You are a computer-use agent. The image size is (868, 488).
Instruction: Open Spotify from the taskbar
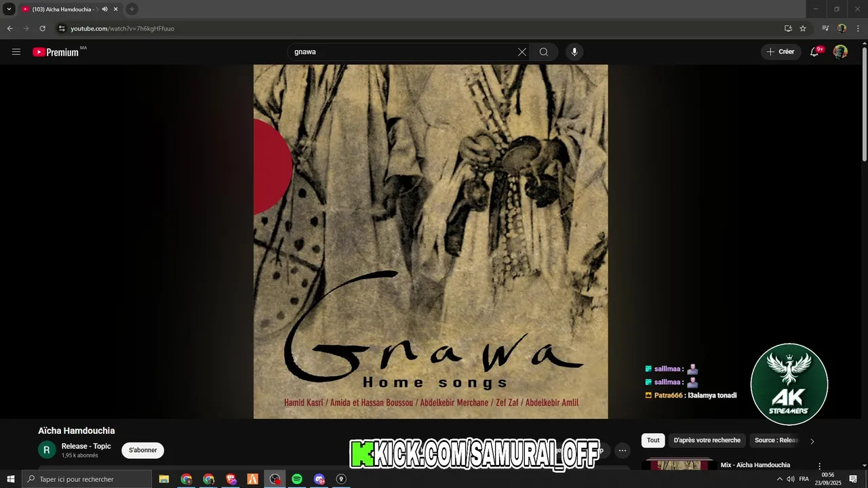(x=297, y=479)
